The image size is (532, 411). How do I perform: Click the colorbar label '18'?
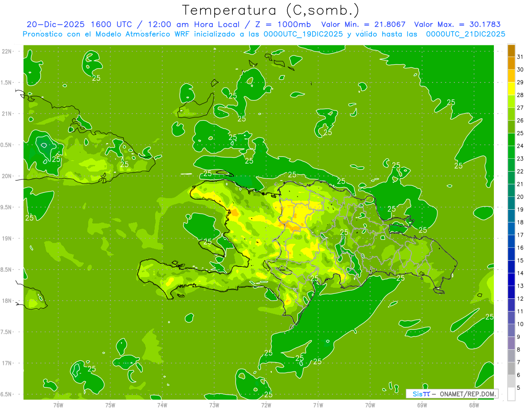[520, 223]
